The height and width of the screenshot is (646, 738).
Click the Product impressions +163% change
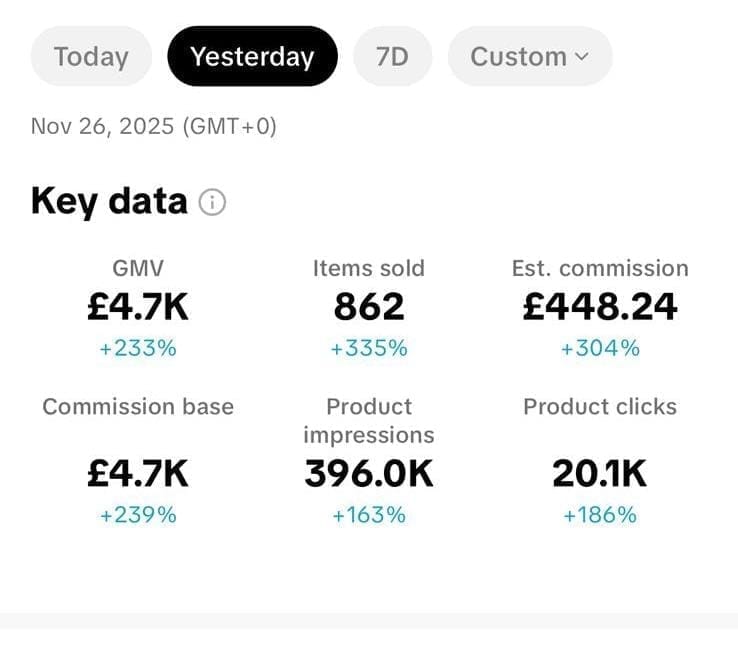pyautogui.click(x=369, y=515)
